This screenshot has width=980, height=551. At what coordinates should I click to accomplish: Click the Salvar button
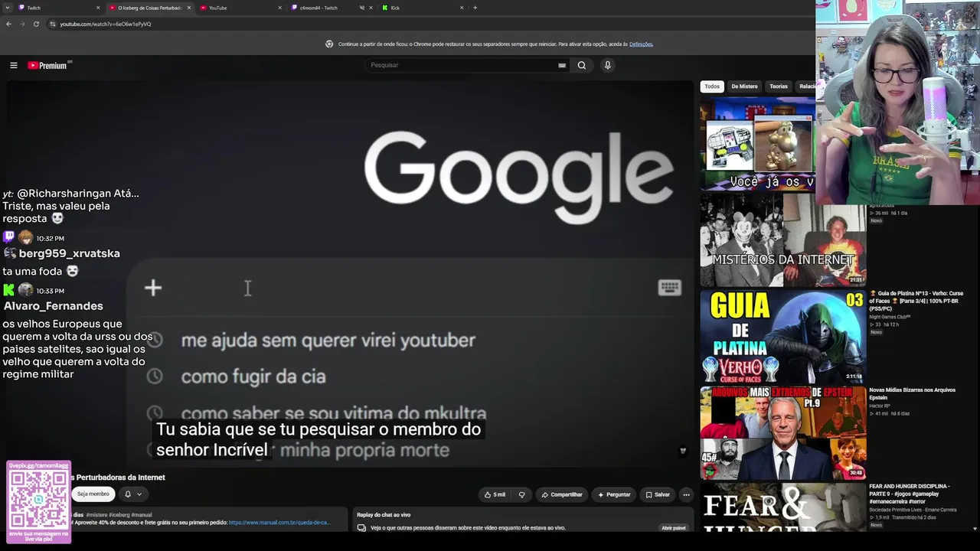[x=658, y=494]
